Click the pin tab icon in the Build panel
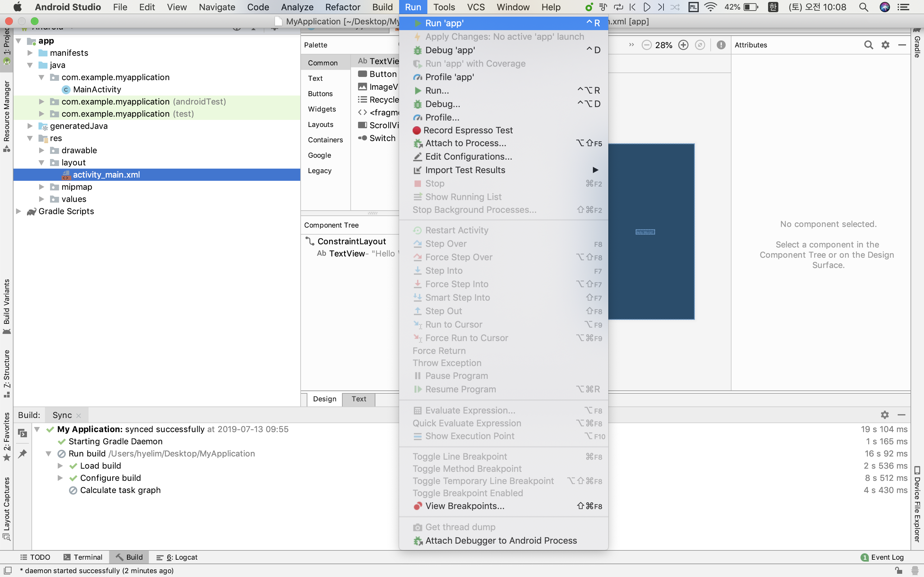This screenshot has height=577, width=924. coord(22,453)
